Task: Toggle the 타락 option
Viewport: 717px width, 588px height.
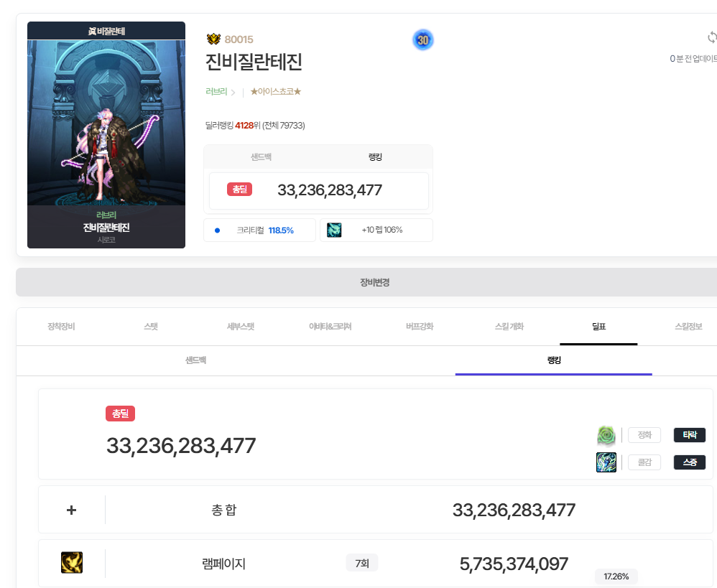Action: [689, 435]
